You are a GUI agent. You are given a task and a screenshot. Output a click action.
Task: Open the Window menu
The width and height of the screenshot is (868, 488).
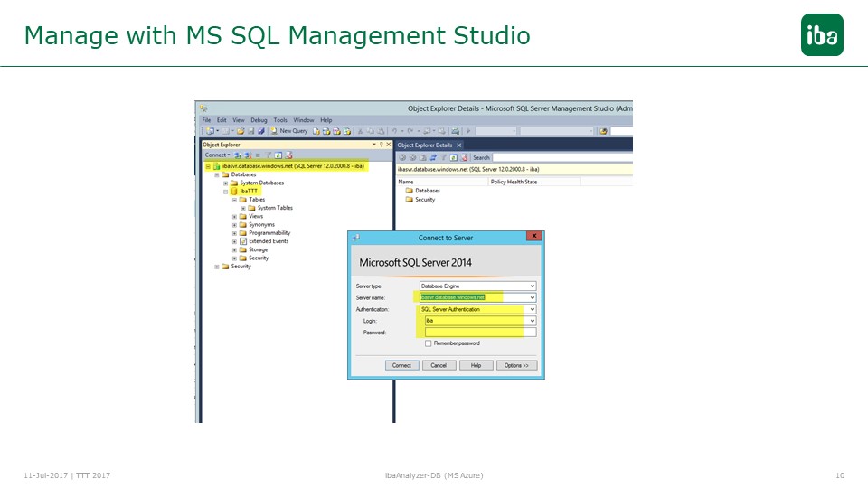304,120
